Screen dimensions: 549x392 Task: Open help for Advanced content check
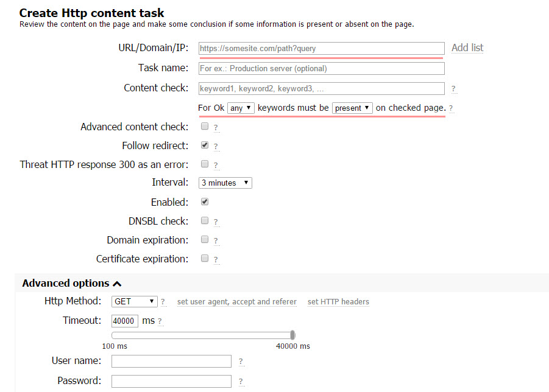coord(216,127)
